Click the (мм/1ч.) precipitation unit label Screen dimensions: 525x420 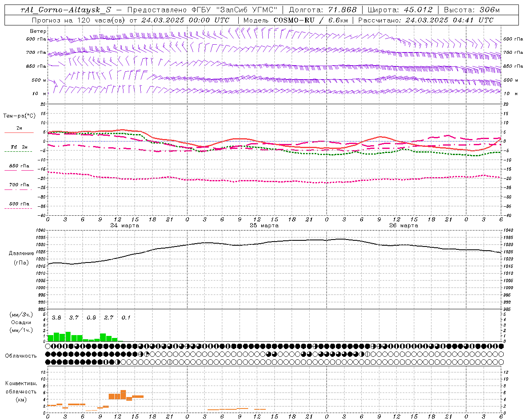(21, 330)
